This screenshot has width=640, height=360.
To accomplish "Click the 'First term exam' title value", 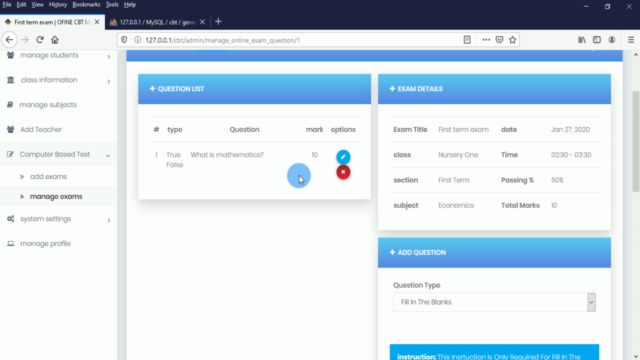I will pyautogui.click(x=463, y=129).
